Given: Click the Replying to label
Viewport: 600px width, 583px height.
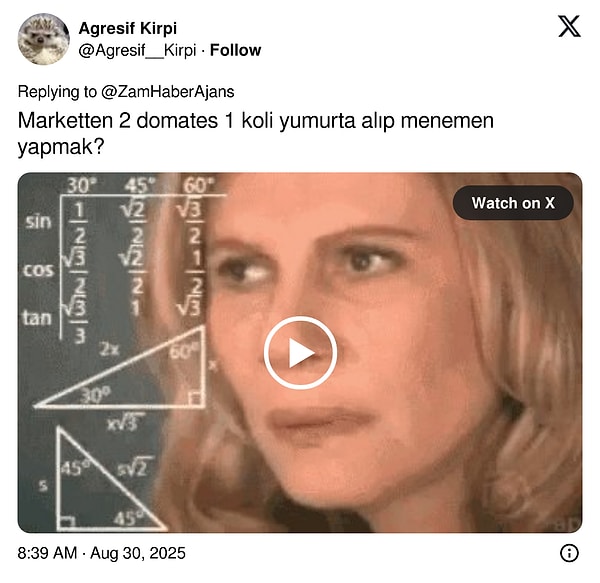Looking at the screenshot, I should [57, 92].
